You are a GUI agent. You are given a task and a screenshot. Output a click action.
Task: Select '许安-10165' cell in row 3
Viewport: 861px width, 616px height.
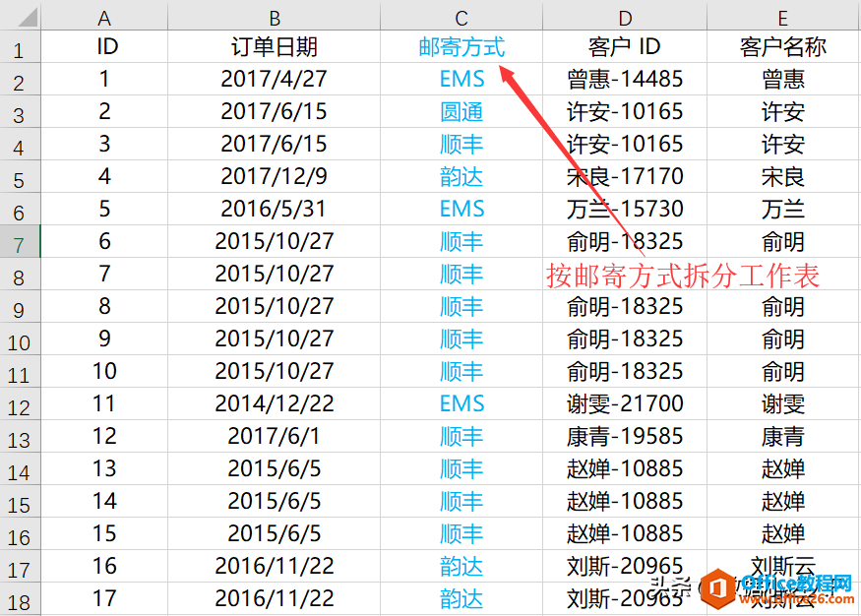(x=625, y=111)
